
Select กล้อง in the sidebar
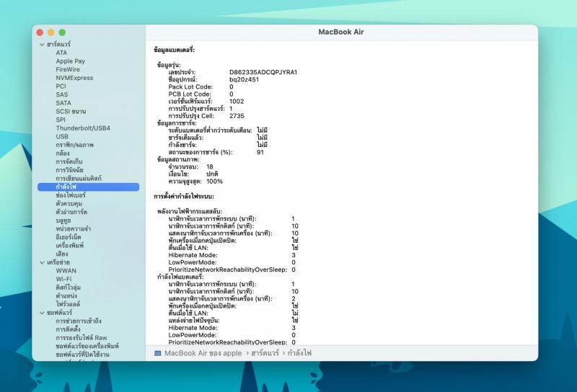click(x=63, y=153)
